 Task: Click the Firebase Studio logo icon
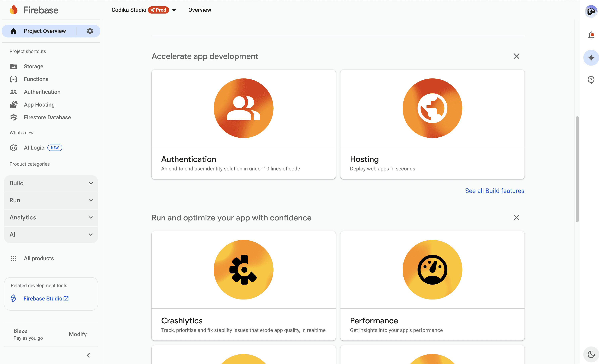pos(13,298)
